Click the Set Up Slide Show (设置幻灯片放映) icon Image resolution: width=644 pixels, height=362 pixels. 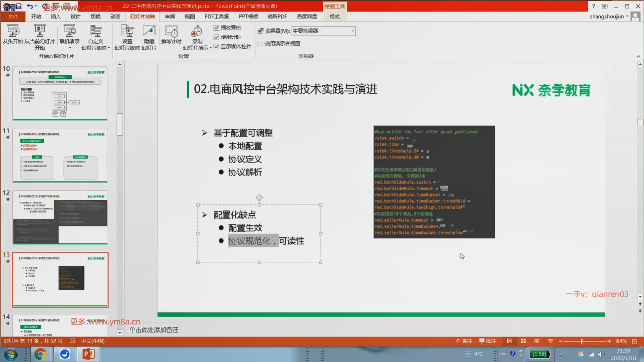coord(127,32)
